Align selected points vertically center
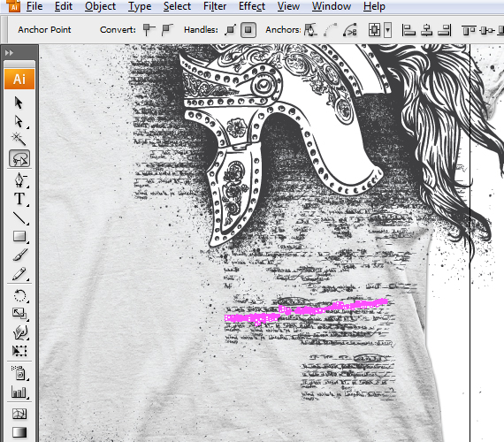Viewport: 504px width, 442px height. pos(487,30)
